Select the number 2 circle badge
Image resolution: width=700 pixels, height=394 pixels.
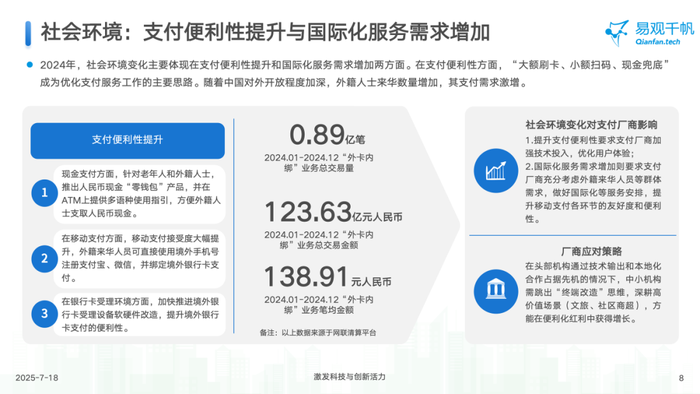pyautogui.click(x=45, y=258)
